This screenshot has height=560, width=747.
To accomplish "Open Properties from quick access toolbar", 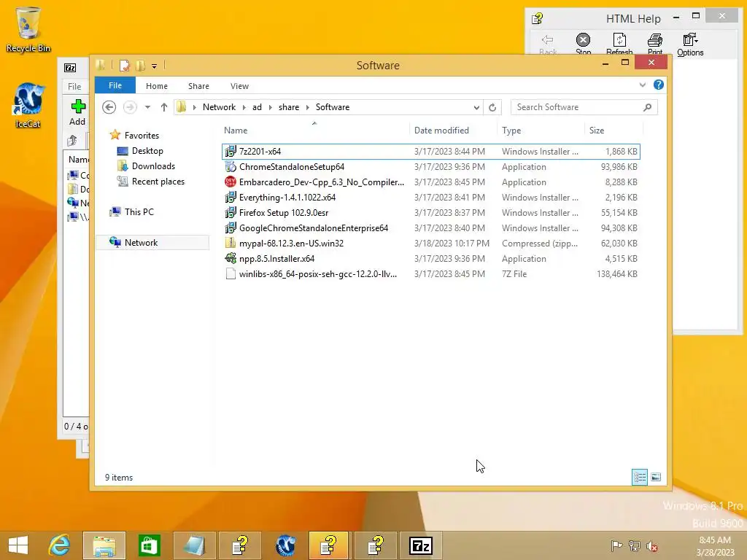I will pyautogui.click(x=124, y=65).
